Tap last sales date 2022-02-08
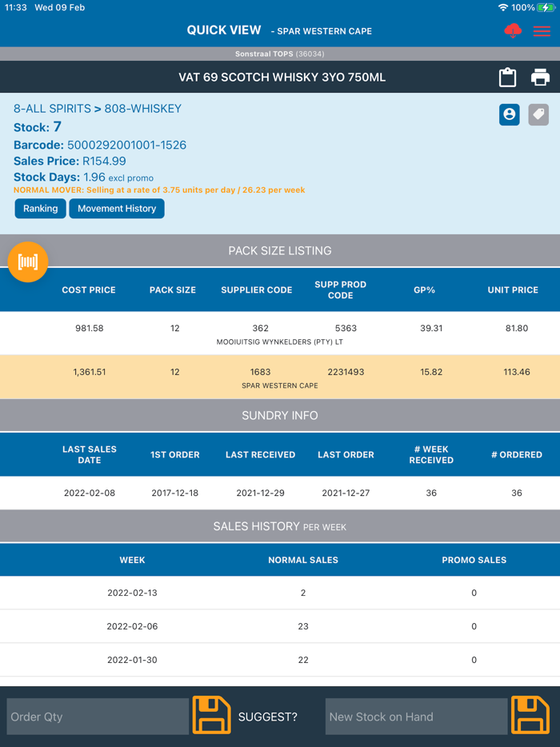This screenshot has height=747, width=560. [x=89, y=493]
